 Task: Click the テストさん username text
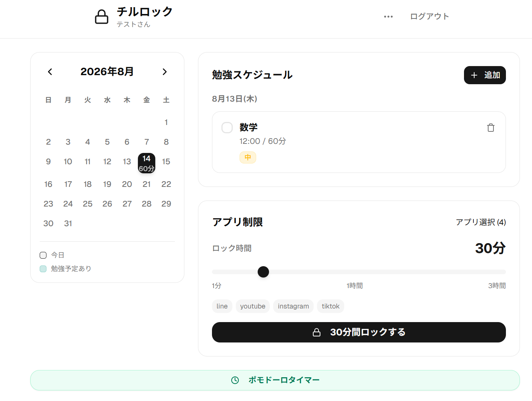(x=133, y=25)
